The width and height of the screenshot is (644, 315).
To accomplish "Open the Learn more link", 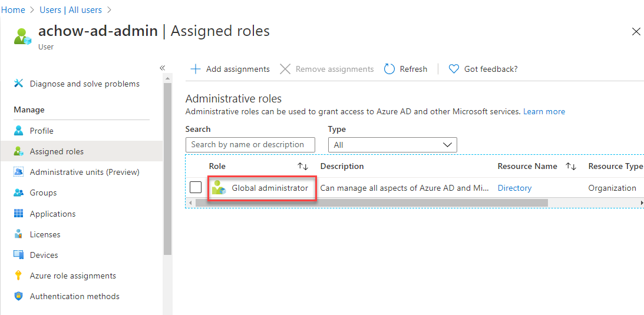I will pyautogui.click(x=544, y=111).
